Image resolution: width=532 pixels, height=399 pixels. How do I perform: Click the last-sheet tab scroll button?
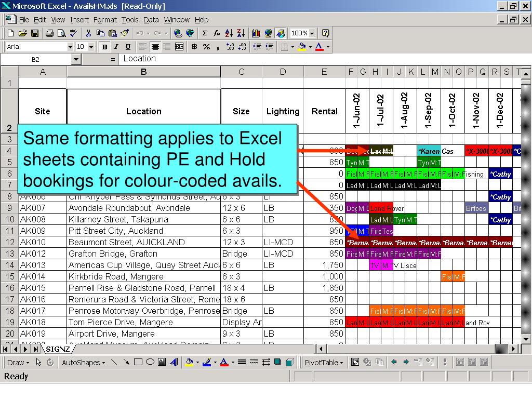click(x=36, y=349)
